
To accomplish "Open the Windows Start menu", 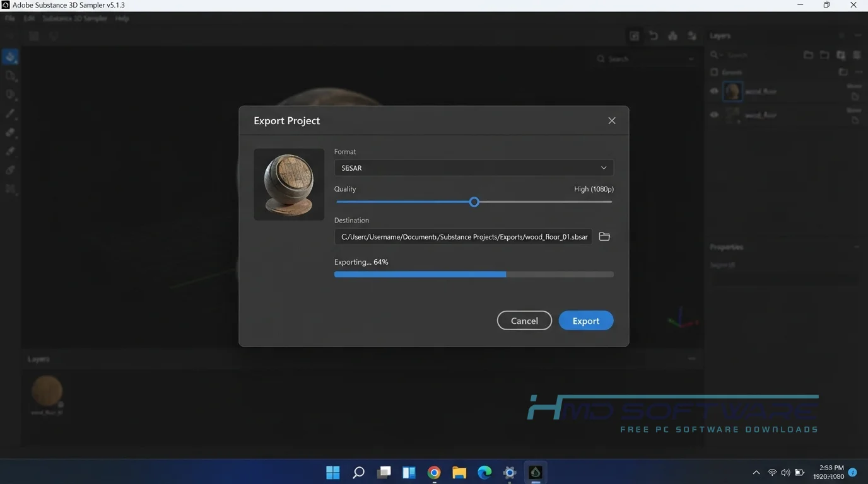I will pos(333,472).
